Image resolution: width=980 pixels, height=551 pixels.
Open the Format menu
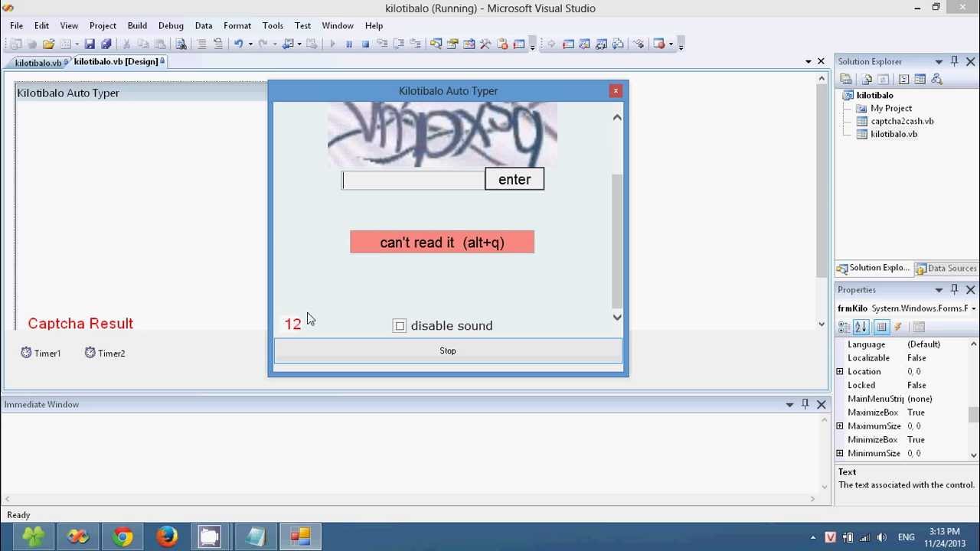point(237,25)
